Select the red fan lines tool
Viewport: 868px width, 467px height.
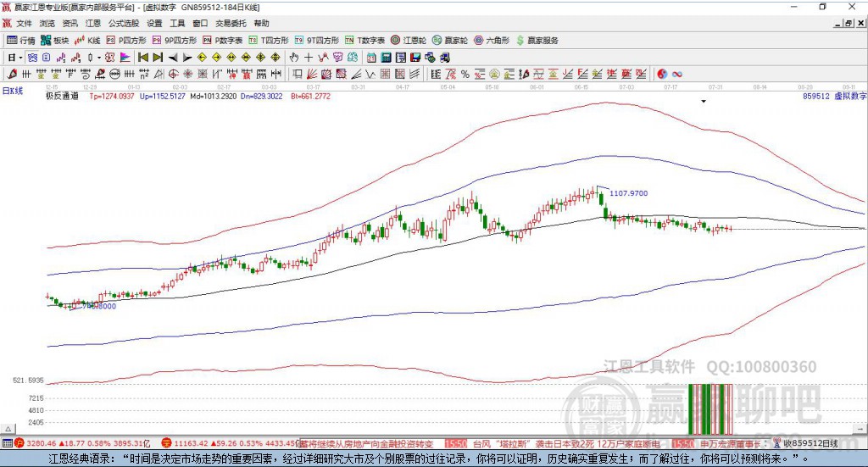[312, 74]
